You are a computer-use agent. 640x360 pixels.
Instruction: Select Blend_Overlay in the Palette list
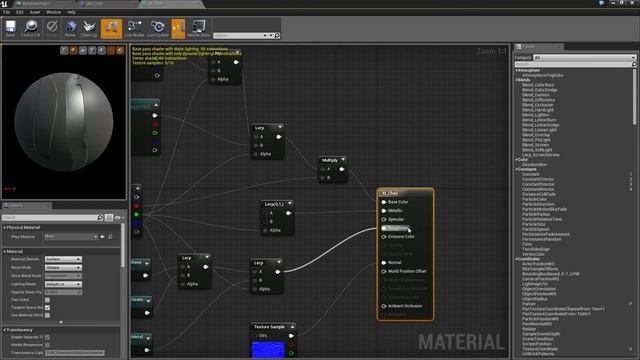tap(536, 135)
